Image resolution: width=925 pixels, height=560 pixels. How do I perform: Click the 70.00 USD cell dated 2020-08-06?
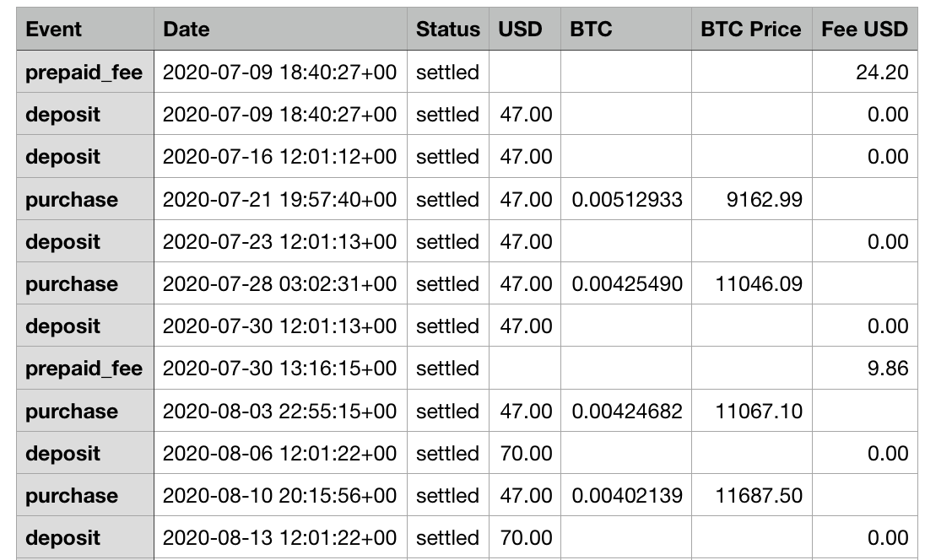(x=524, y=453)
